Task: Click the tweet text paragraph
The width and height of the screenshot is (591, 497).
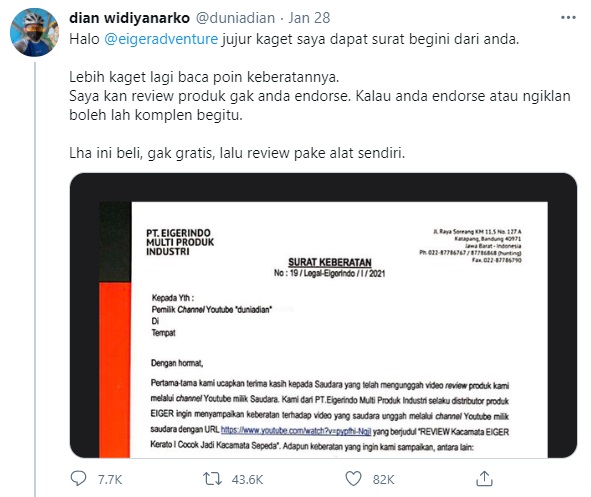Action: click(x=320, y=96)
